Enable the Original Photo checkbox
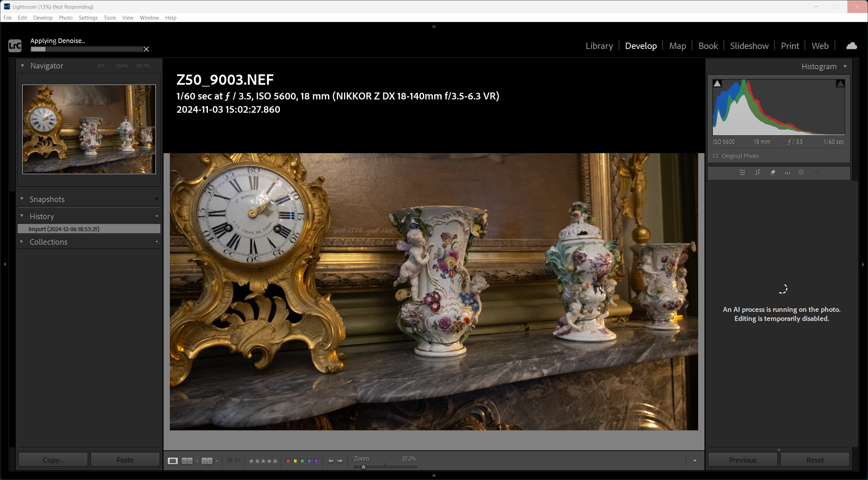 pyautogui.click(x=716, y=156)
